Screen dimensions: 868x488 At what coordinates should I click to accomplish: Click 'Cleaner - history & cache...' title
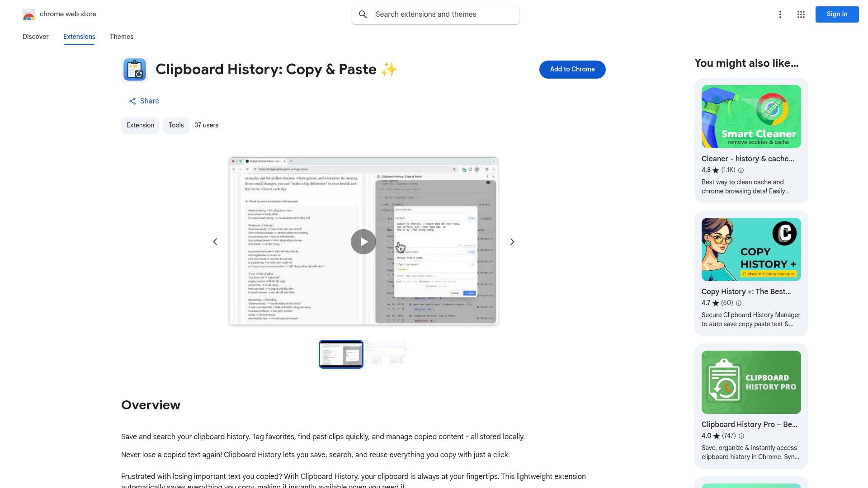click(748, 159)
